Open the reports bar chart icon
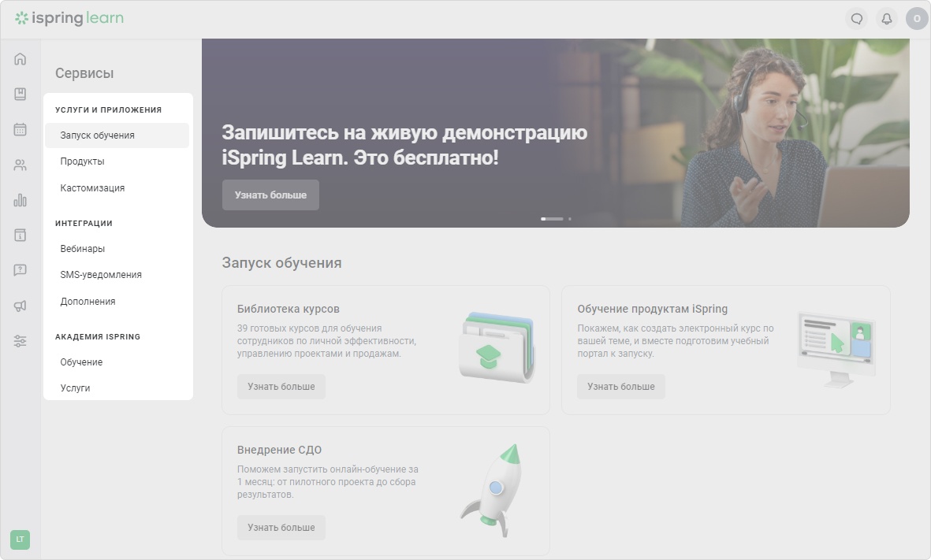The height and width of the screenshot is (560, 931). pos(20,200)
